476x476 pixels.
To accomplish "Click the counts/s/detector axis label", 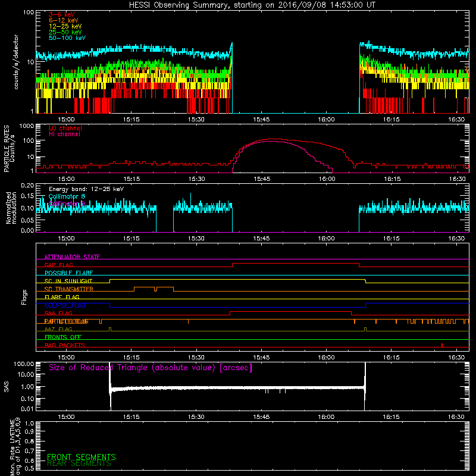I will [16, 62].
